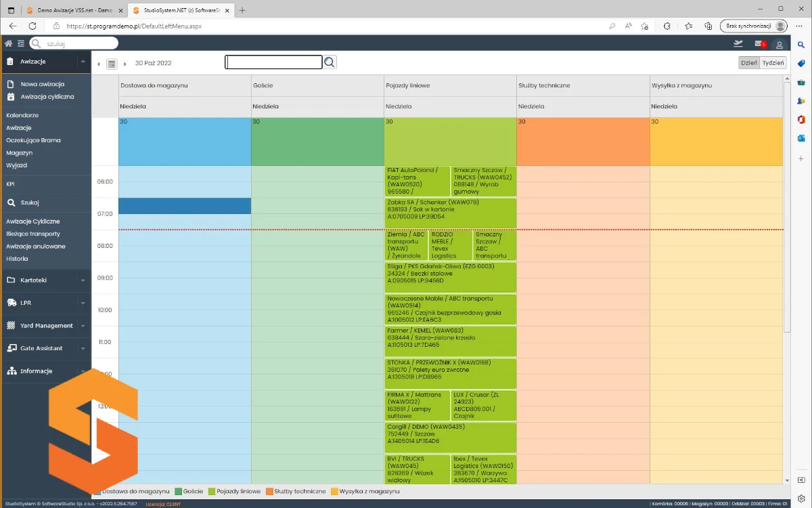Open Oczekujące Brama menu item
This screenshot has width=812, height=508.
pyautogui.click(x=33, y=140)
